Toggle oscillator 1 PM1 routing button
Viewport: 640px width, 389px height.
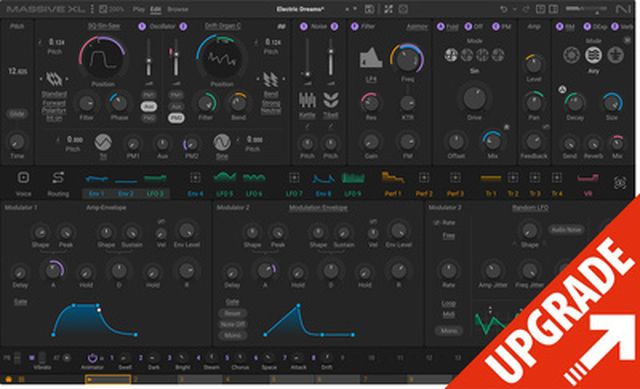point(149,95)
